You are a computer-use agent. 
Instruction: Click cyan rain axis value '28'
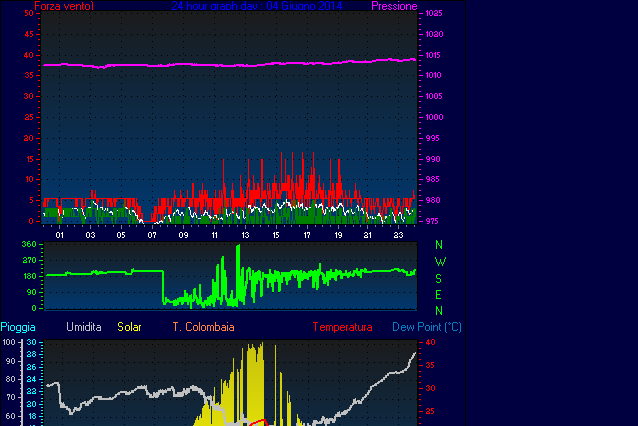pos(32,354)
